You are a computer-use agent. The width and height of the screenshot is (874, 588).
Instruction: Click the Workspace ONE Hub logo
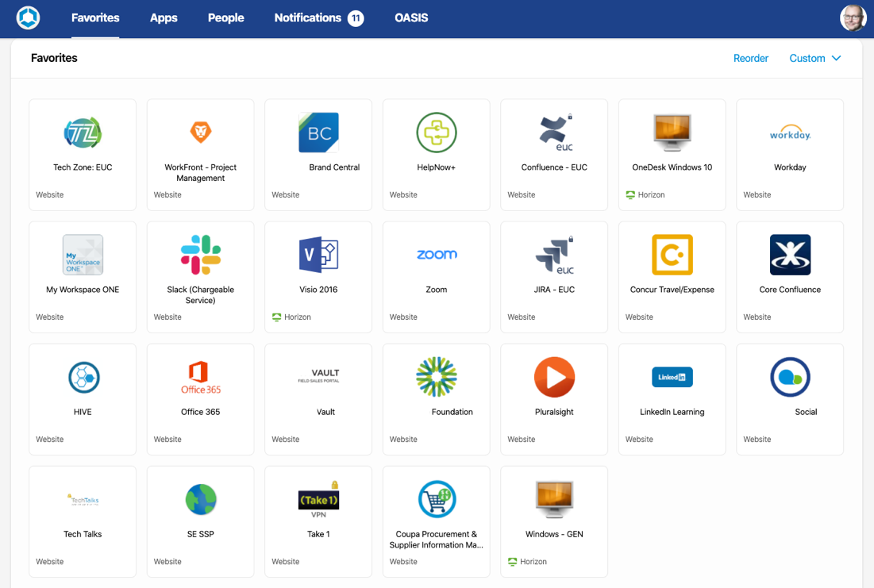pyautogui.click(x=27, y=17)
